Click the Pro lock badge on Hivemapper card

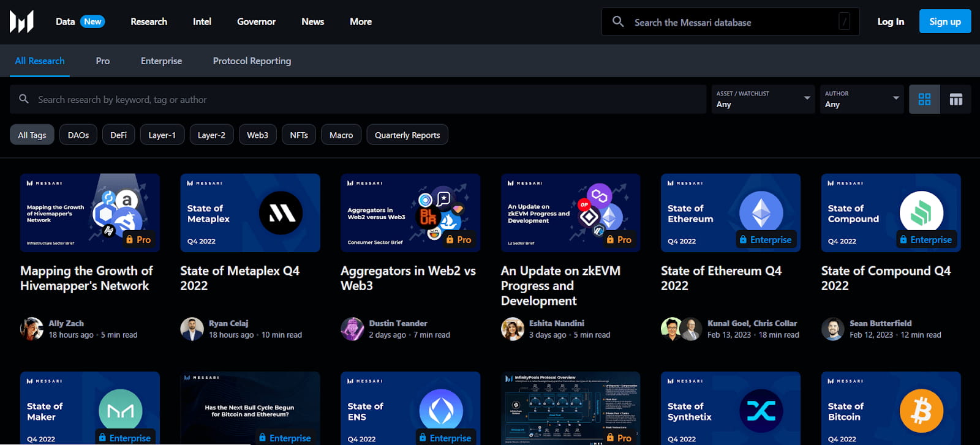138,240
